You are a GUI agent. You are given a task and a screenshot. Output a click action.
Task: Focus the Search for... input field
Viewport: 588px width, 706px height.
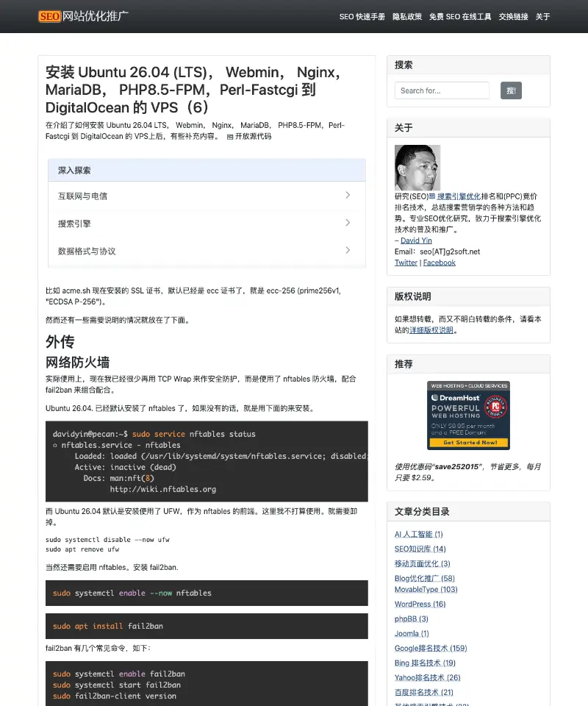click(x=442, y=90)
